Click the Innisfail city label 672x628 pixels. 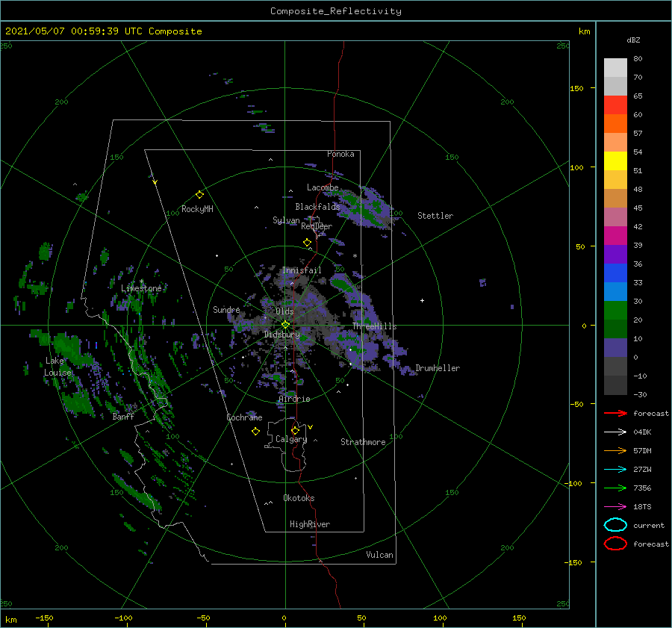302,270
